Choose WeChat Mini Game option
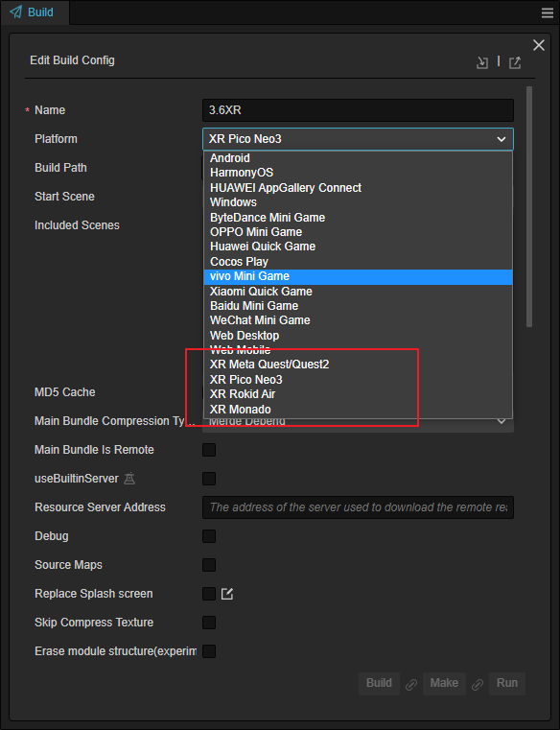The image size is (560, 730). [358, 320]
